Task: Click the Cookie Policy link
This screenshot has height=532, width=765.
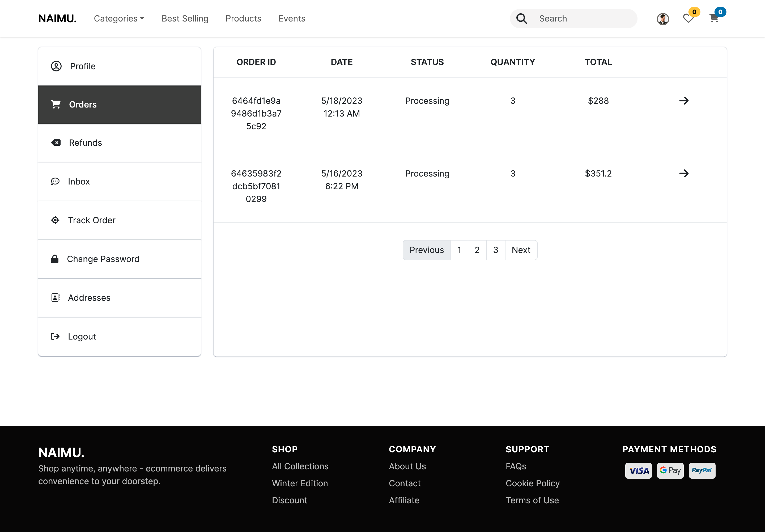Action: pyautogui.click(x=532, y=483)
